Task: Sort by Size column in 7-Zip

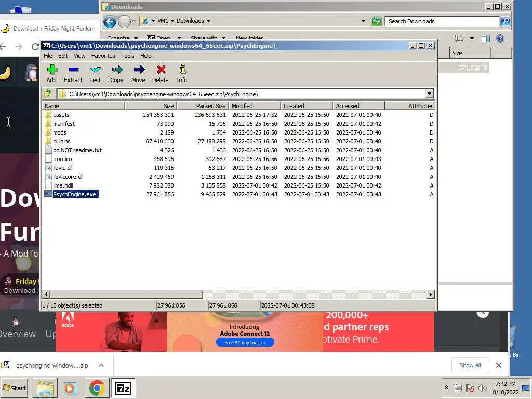Action: (x=151, y=106)
